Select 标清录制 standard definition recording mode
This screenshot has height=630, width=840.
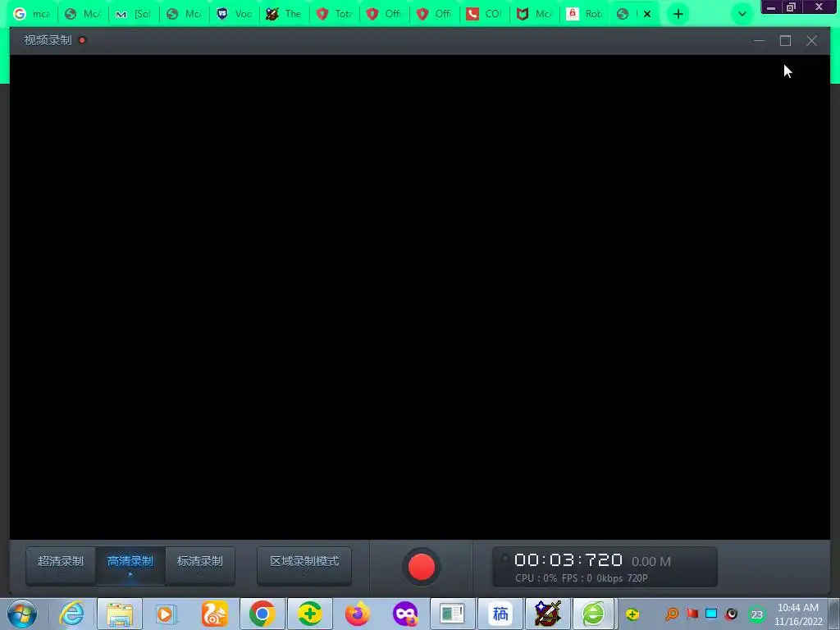pyautogui.click(x=200, y=566)
